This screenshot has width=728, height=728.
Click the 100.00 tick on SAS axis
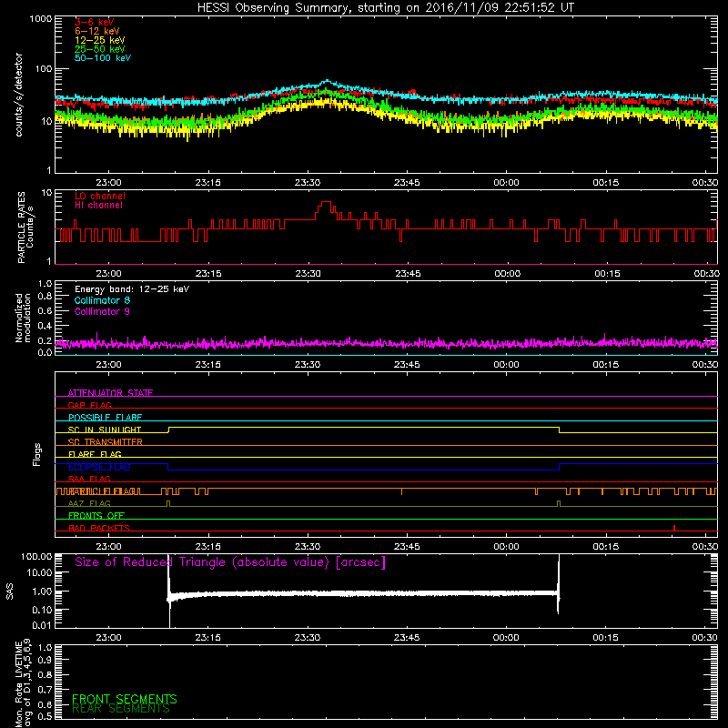pyautogui.click(x=36, y=556)
